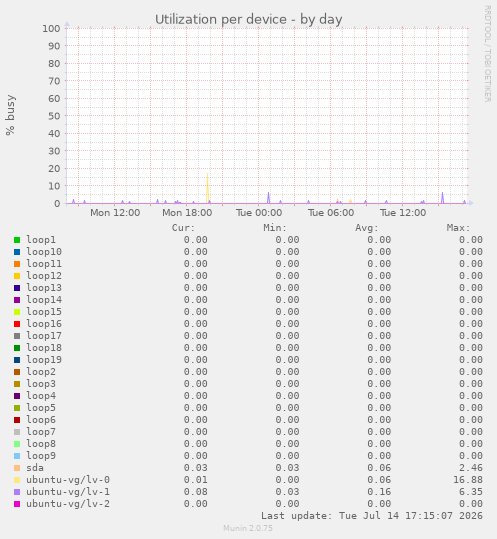
Task: Click the loop5 legend label
Action: click(x=41, y=408)
